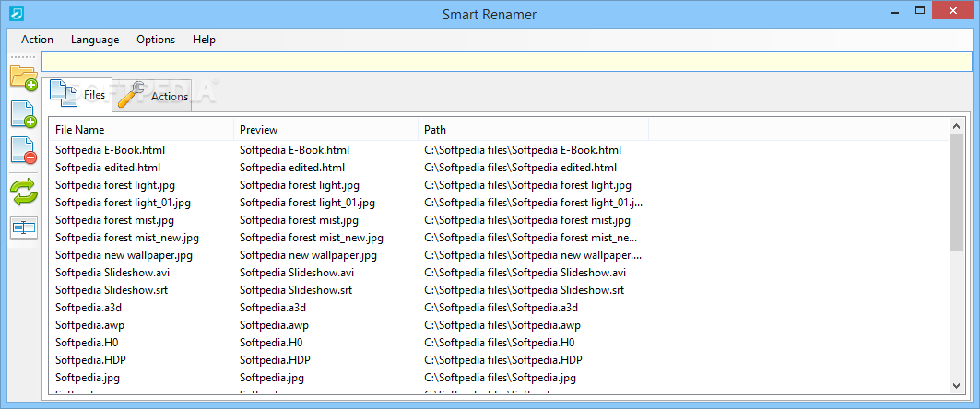Viewport: 980px width, 409px height.
Task: Open the Help menu
Action: [204, 40]
